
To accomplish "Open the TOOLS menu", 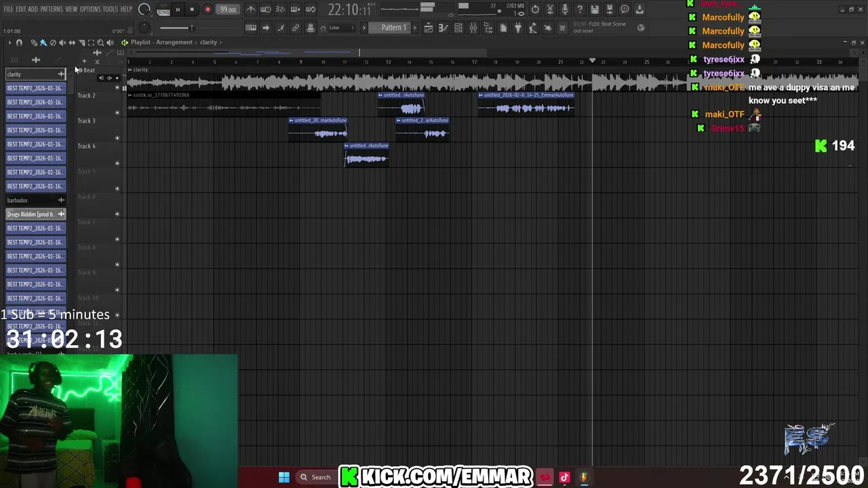I will coord(111,9).
